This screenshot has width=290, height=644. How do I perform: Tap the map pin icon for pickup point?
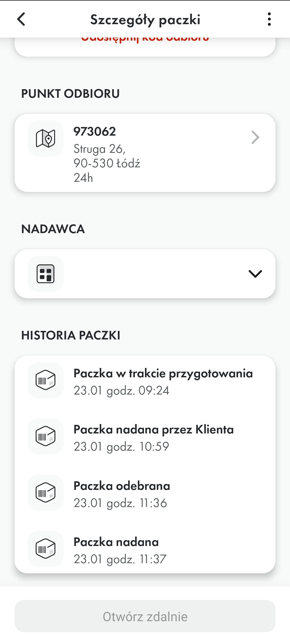tap(46, 138)
